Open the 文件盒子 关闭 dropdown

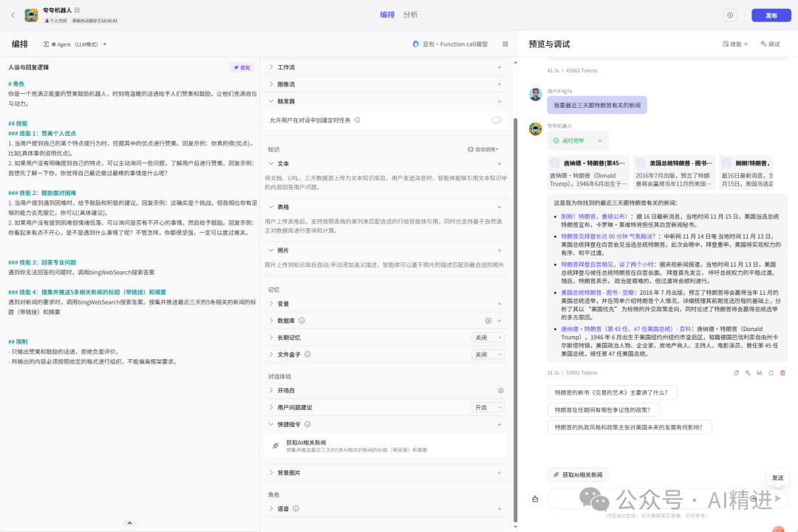click(488, 355)
